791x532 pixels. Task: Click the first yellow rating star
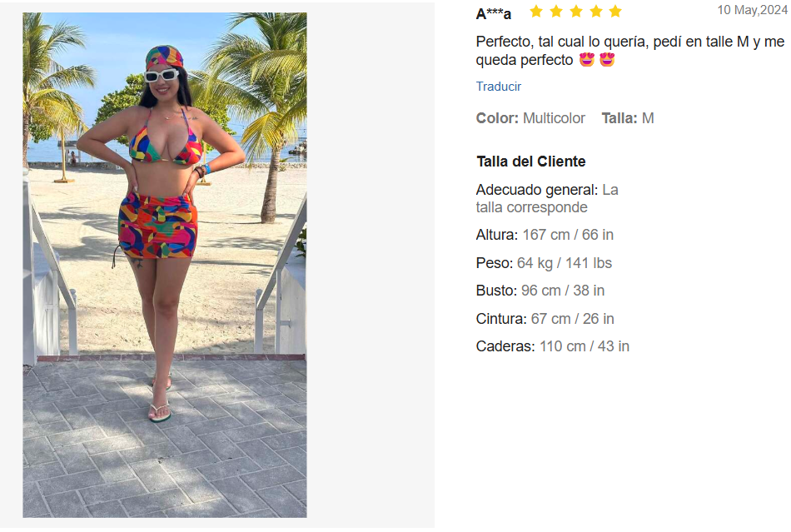(536, 11)
